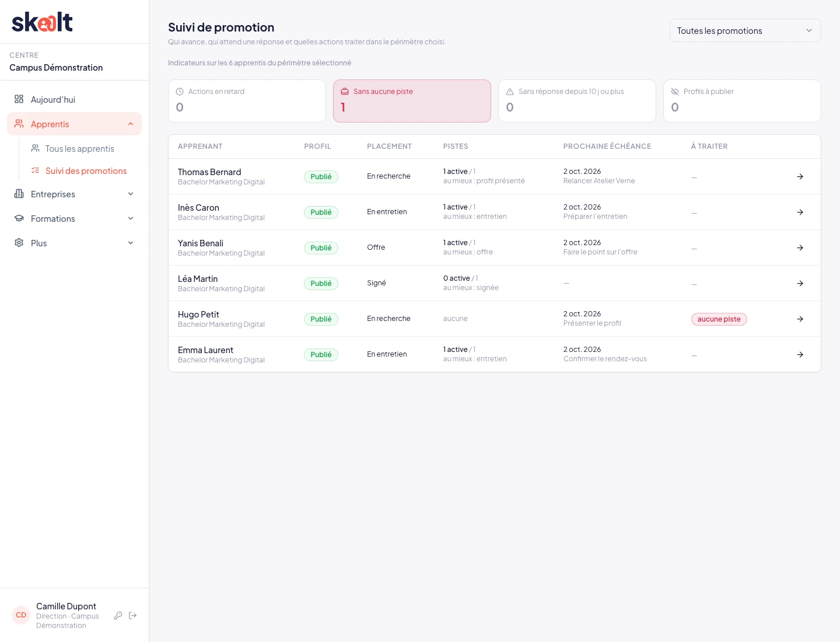This screenshot has height=642, width=840.
Task: Click the APPRENANT column header
Action: [x=200, y=146]
